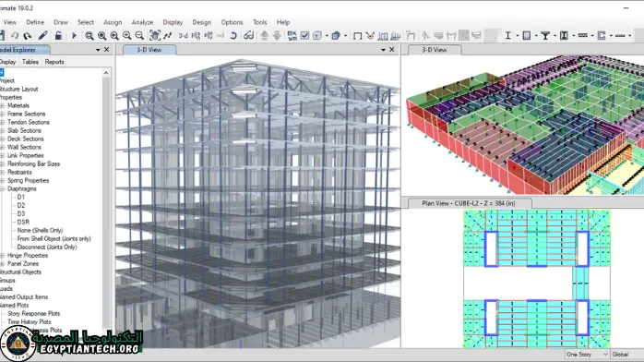Image resolution: width=644 pixels, height=362 pixels.
Task: Select Disconnect (Joints Only) tree item
Action: (47, 247)
